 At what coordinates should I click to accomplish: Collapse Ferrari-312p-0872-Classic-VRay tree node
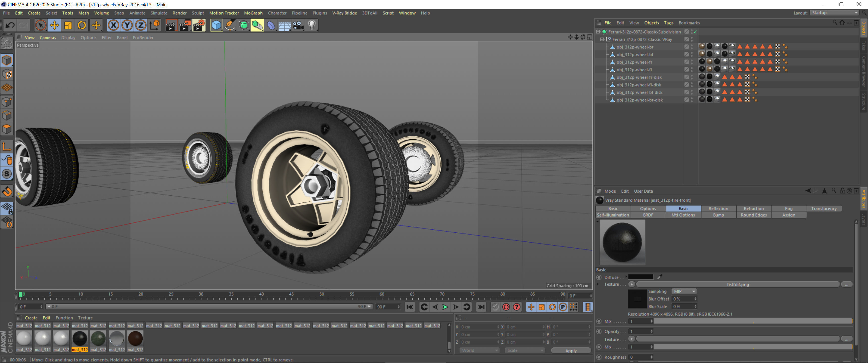click(602, 39)
